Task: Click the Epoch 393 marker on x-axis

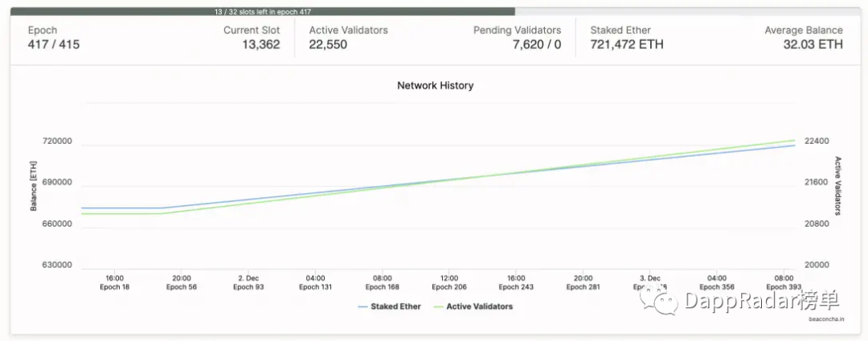Action: 784,287
